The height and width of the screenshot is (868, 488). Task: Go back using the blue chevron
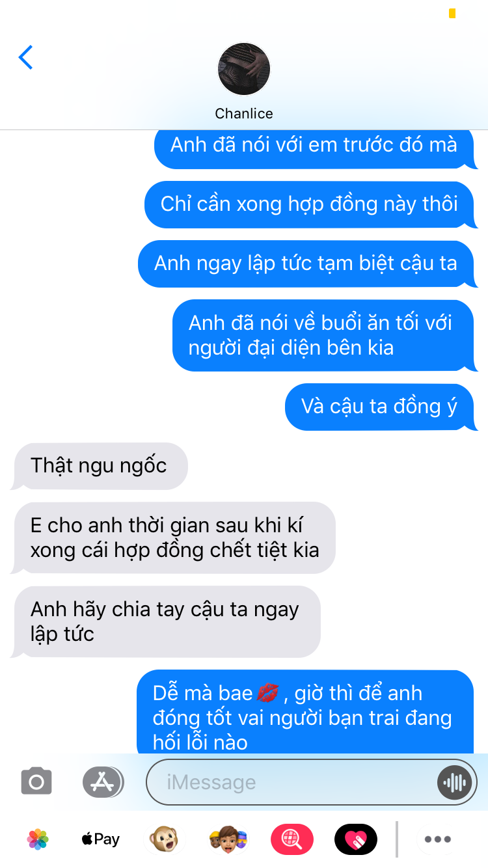pos(26,57)
